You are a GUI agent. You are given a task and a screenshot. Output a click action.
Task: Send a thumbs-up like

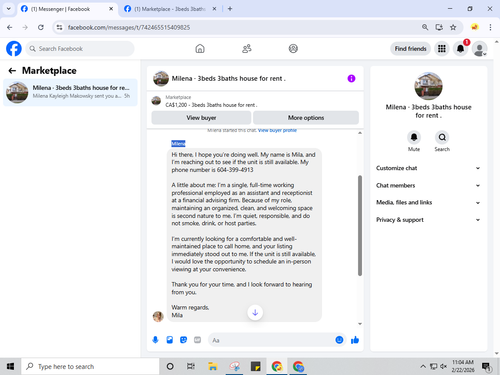pos(355,340)
